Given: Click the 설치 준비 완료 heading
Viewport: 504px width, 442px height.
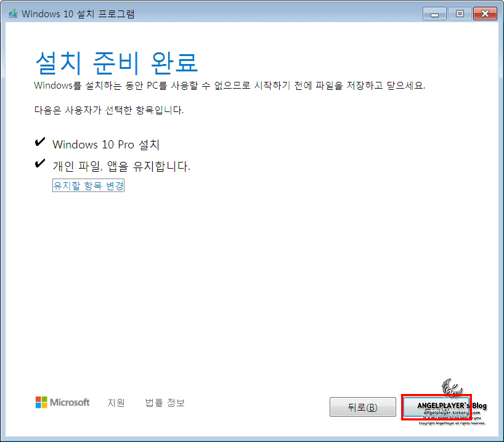Looking at the screenshot, I should click(x=116, y=63).
